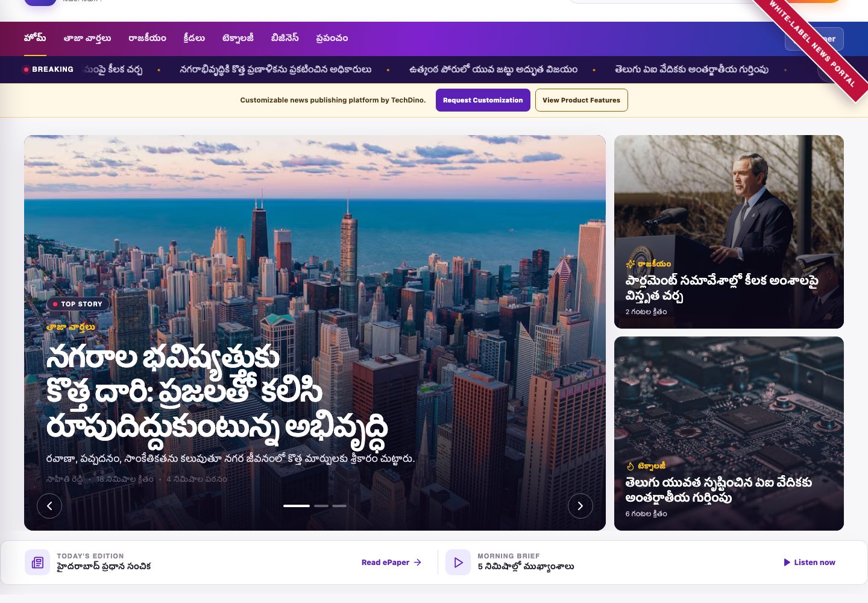This screenshot has width=868, height=603.
Task: Click author name సాహితి రెడ్డి on hero
Action: pyautogui.click(x=64, y=479)
